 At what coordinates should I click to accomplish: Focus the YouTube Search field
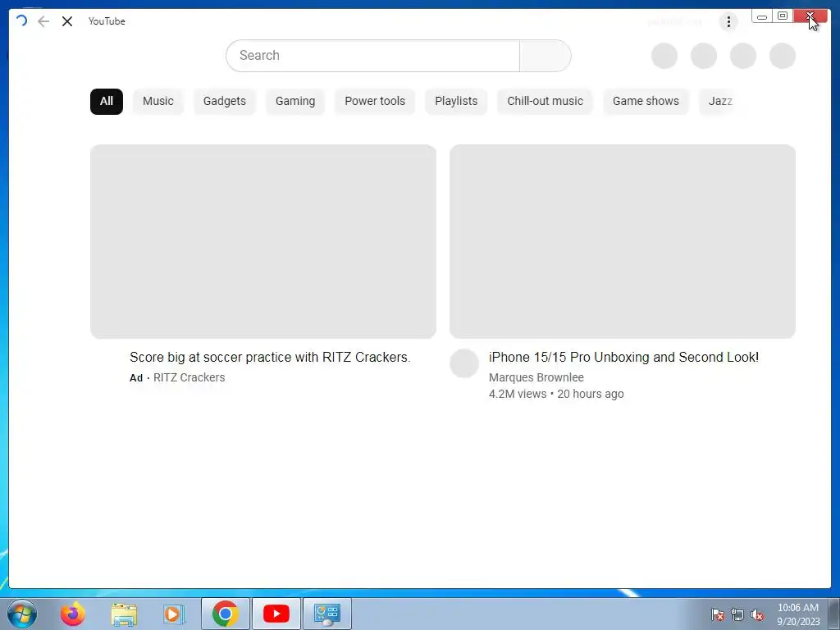(x=373, y=55)
